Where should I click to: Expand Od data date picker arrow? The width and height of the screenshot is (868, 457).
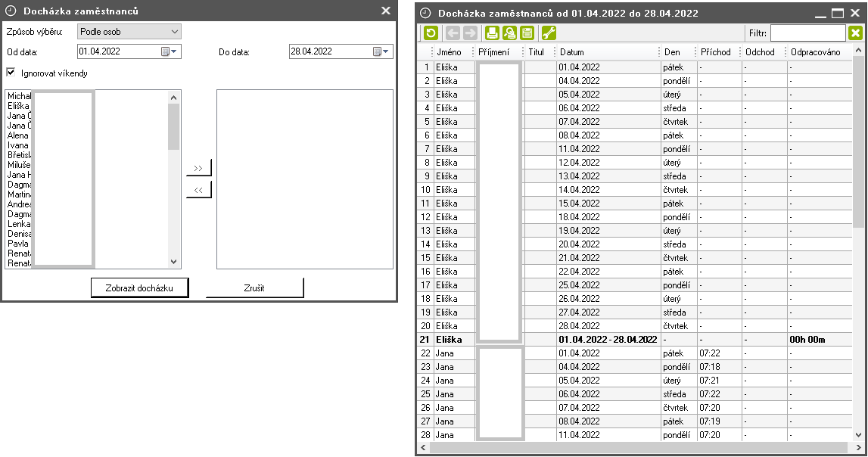click(174, 51)
